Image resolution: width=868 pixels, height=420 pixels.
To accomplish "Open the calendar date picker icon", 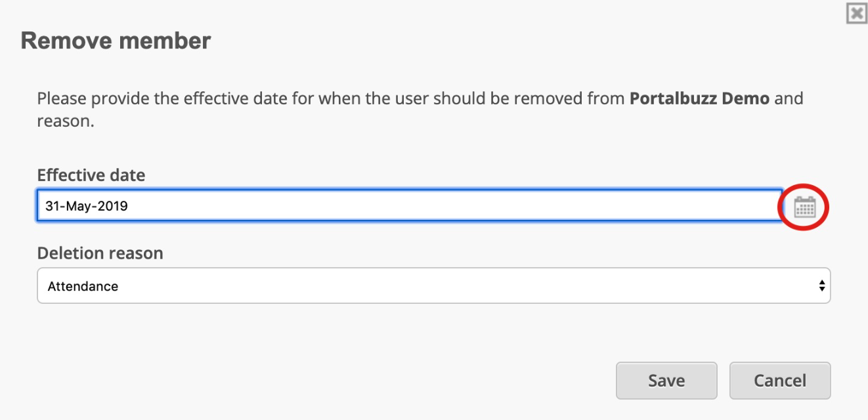I will (x=804, y=207).
